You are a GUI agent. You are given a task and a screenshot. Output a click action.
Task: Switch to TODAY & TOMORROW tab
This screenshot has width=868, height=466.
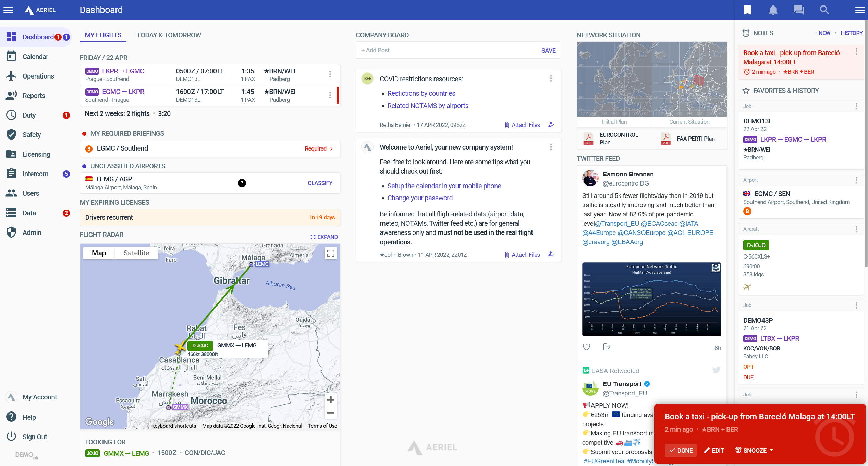(x=169, y=35)
